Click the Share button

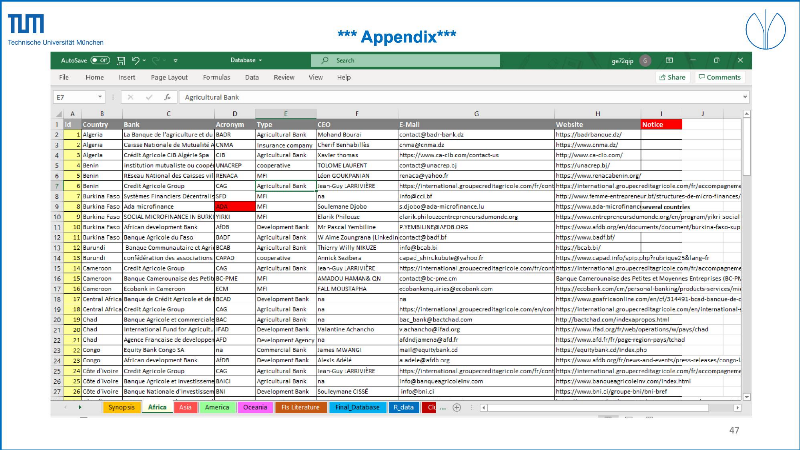672,77
